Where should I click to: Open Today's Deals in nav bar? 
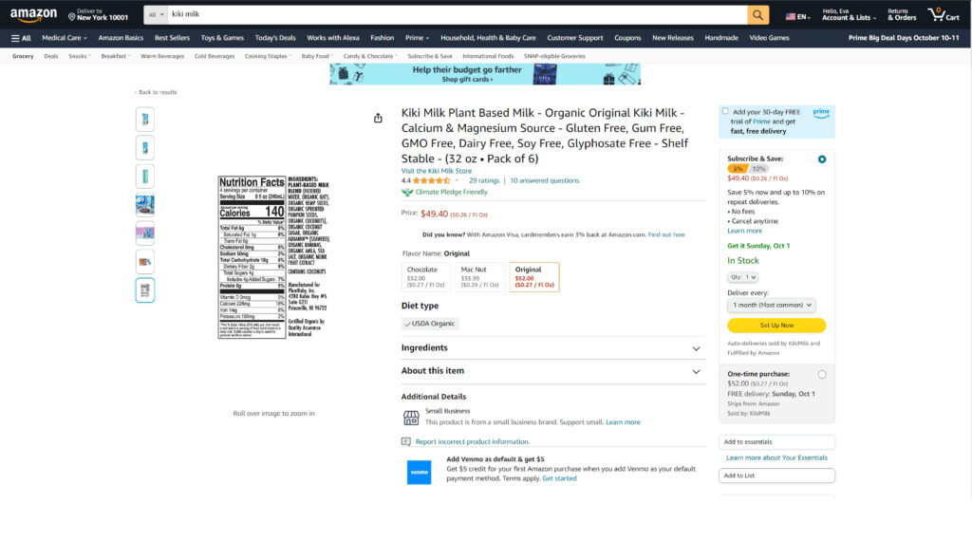[x=275, y=38]
